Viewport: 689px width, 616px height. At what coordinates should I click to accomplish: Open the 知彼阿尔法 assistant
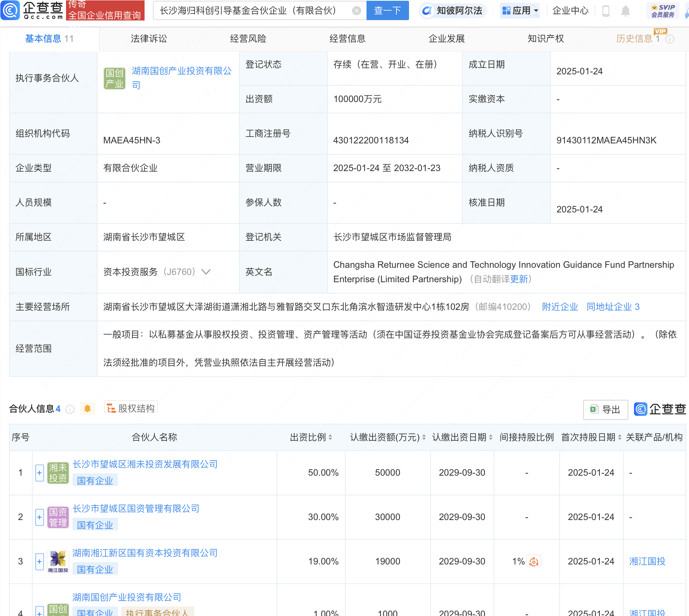point(452,11)
